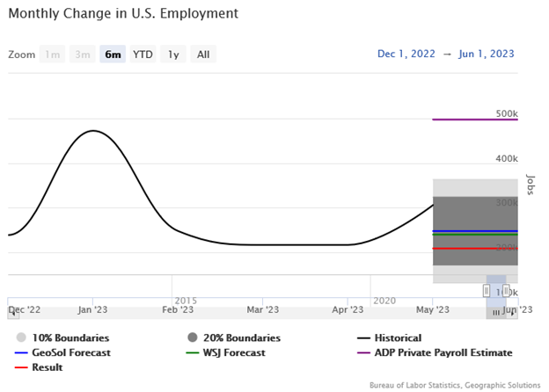
Task: Select the 1m zoom range button
Action: pos(53,54)
